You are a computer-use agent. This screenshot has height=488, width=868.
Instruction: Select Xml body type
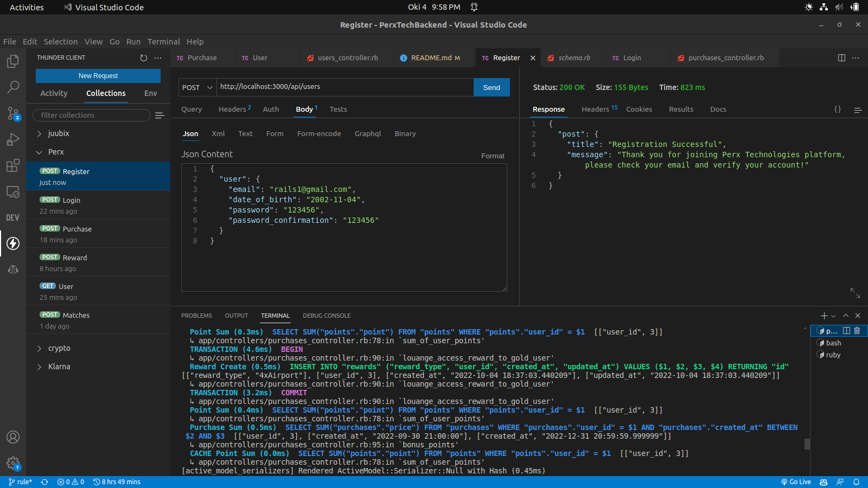[218, 133]
